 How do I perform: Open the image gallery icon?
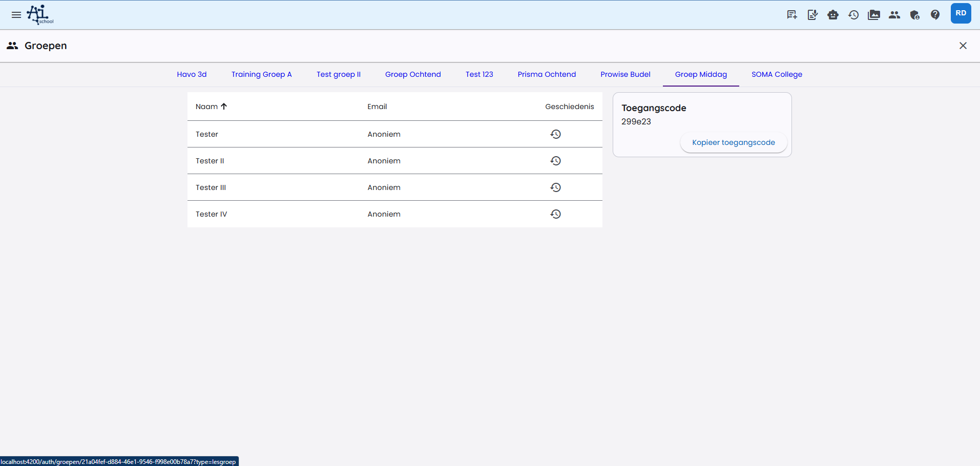point(874,15)
